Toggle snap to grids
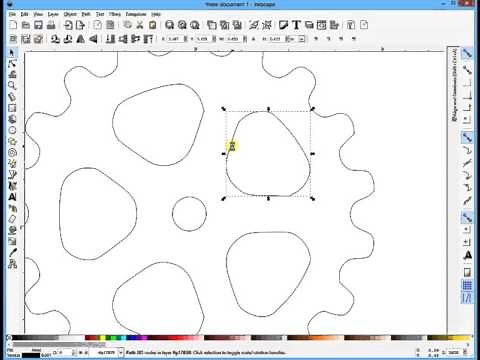Viewport: 480px width, 360px height. pyautogui.click(x=467, y=285)
